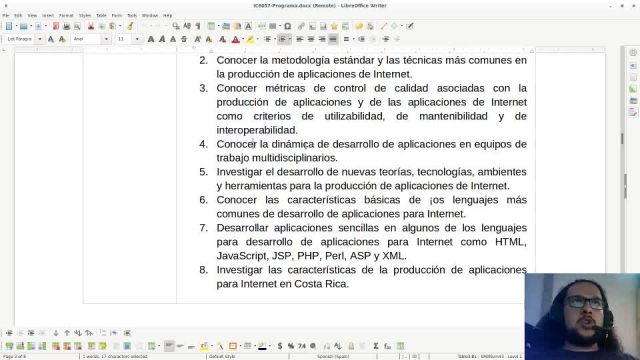Image resolution: width=640 pixels, height=360 pixels.
Task: Toggle Show Draw Functions icon
Action: click(x=410, y=26)
